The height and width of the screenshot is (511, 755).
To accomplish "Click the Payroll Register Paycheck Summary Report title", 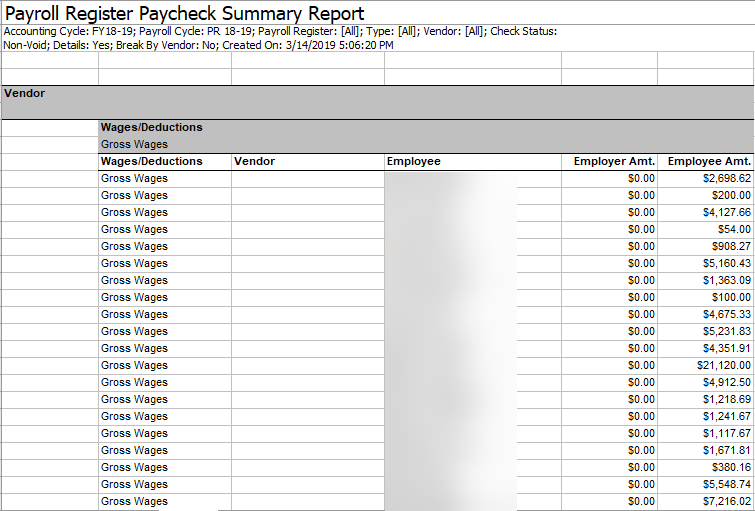I will pyautogui.click(x=185, y=13).
